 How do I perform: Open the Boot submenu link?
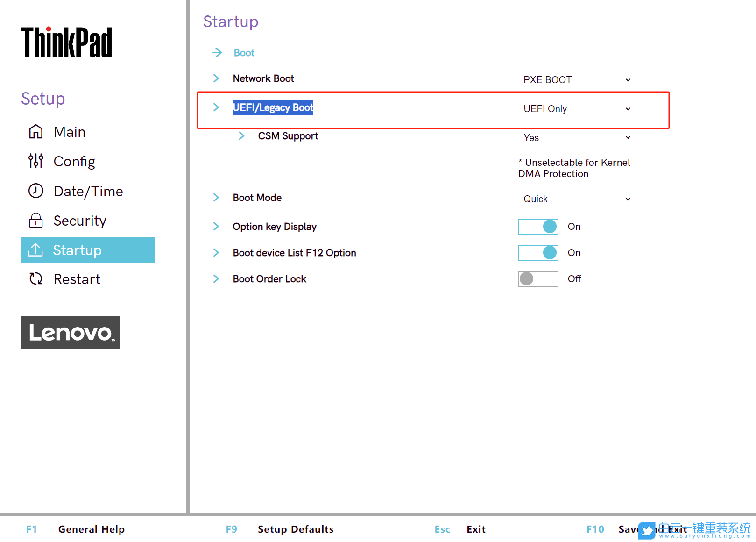pos(244,53)
